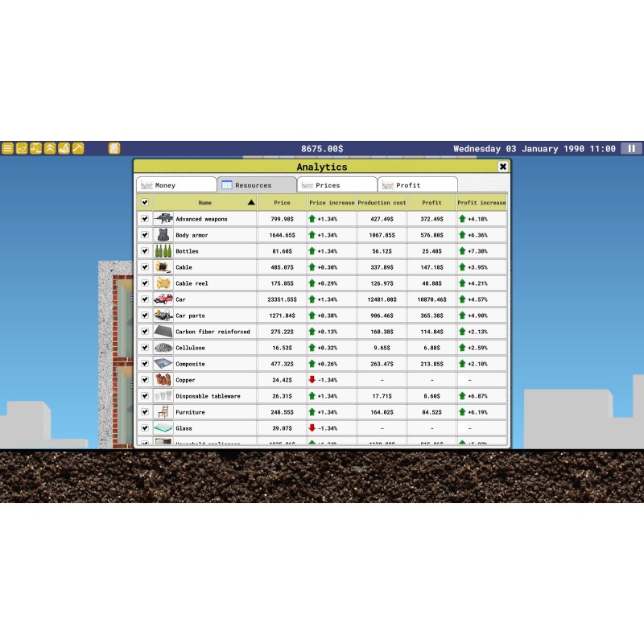Click the double chevron upgrades icon
The height and width of the screenshot is (644, 644).
point(50,148)
